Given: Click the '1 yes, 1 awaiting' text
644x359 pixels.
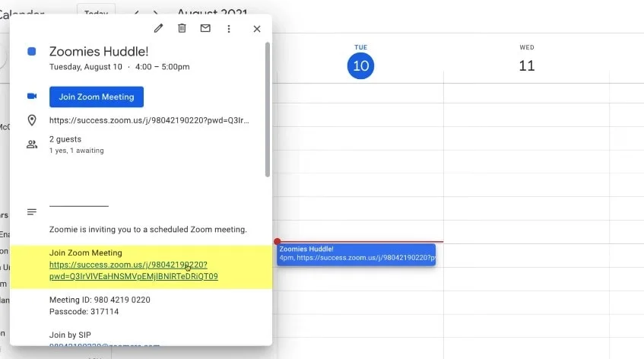Looking at the screenshot, I should point(76,151).
